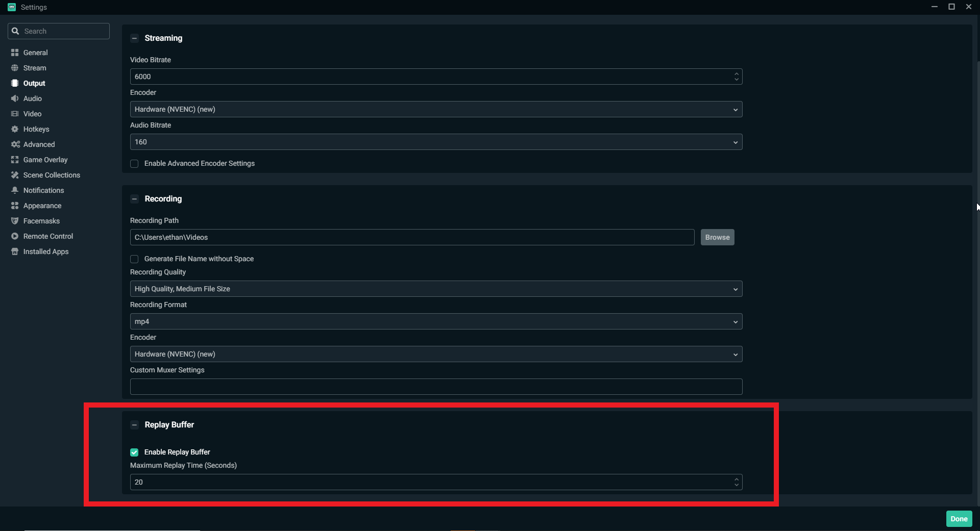Switch to Scene Collections settings
980x531 pixels.
click(52, 175)
